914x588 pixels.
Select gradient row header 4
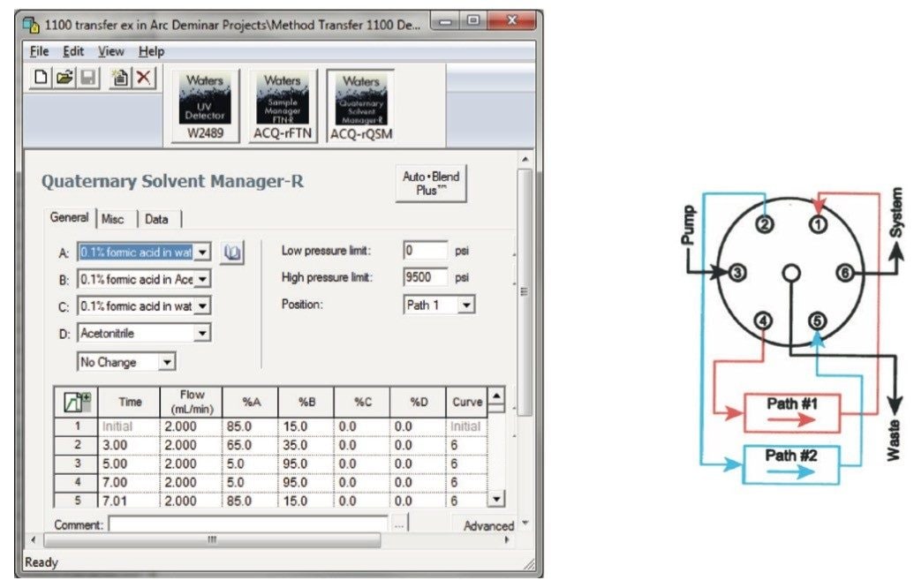point(76,483)
